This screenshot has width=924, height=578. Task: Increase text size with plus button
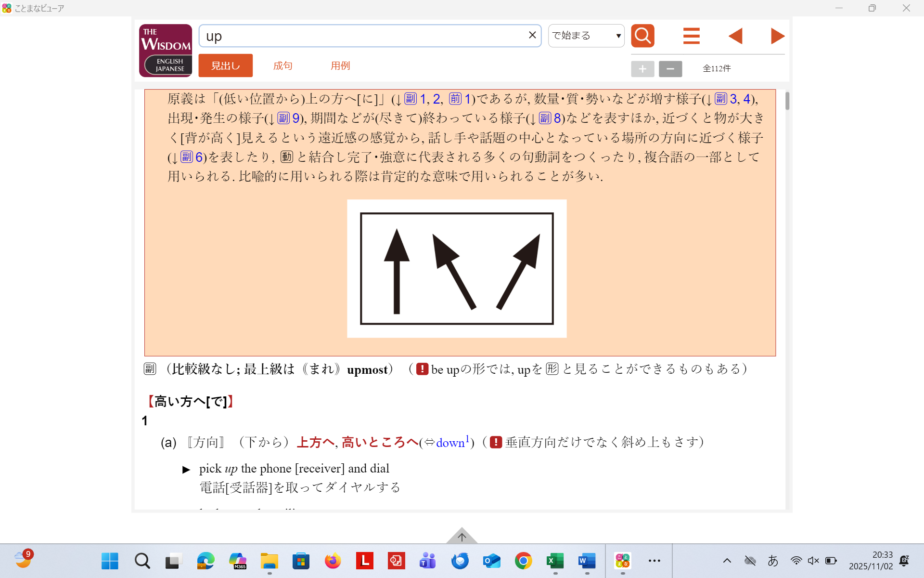642,69
